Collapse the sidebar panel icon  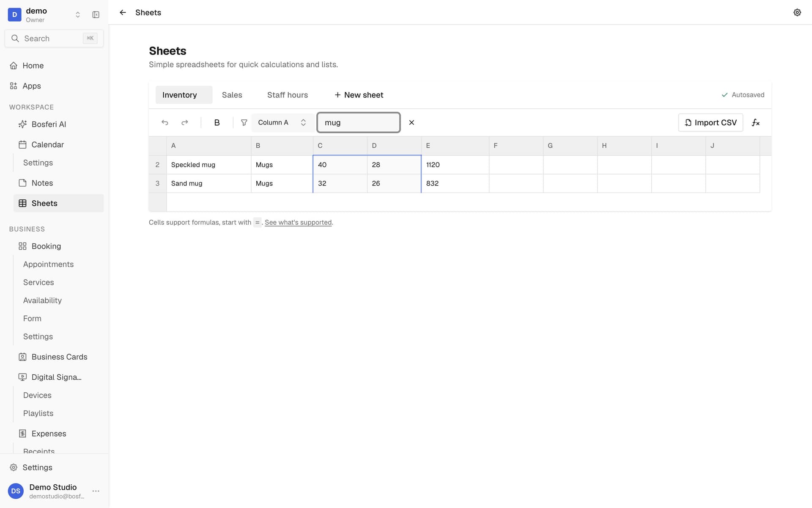coord(96,15)
